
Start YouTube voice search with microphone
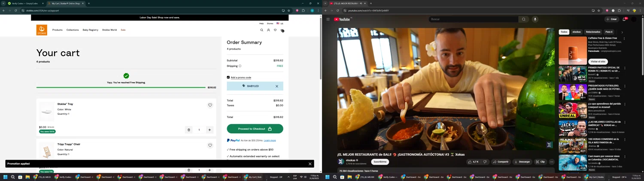pos(535,19)
